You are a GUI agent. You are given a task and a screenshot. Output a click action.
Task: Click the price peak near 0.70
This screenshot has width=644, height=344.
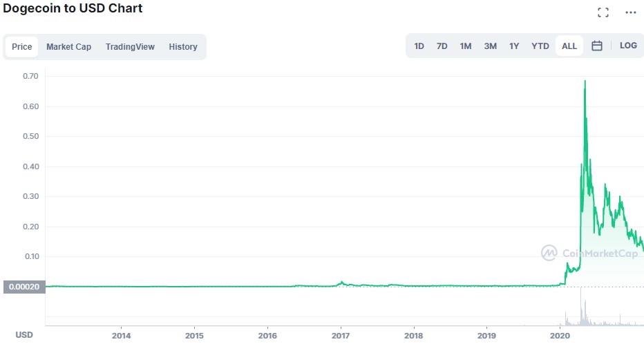click(x=585, y=82)
